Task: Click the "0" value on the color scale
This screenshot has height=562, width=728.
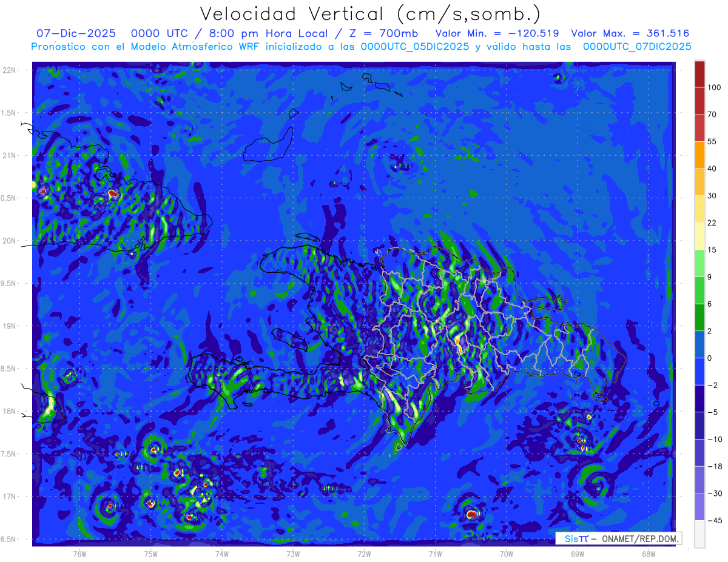Action: point(710,358)
